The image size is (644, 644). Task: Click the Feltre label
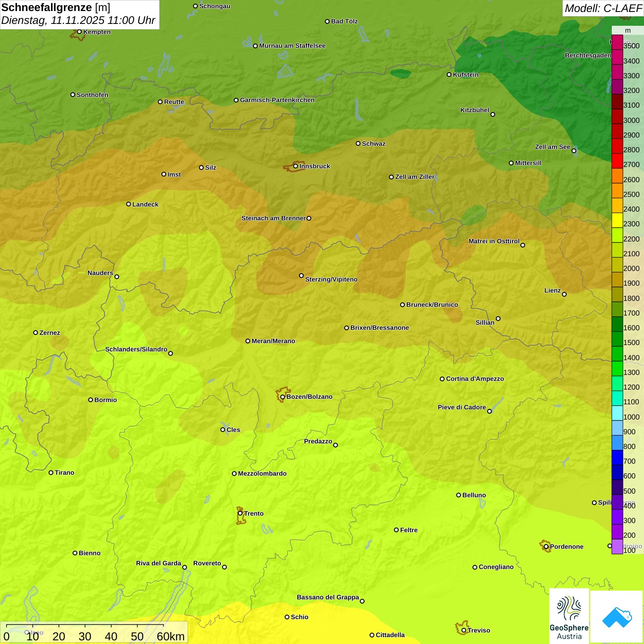coord(409,530)
